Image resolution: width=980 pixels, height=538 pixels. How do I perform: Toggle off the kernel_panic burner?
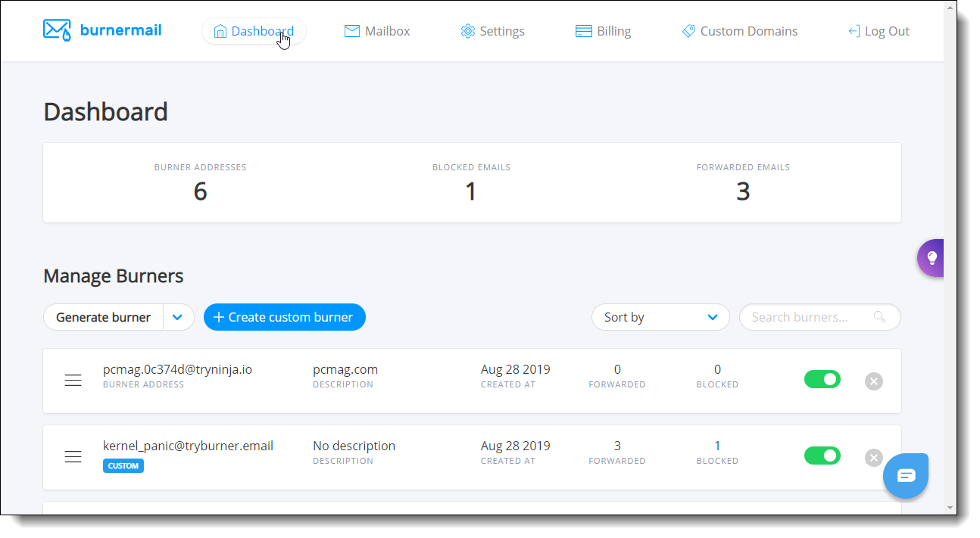click(822, 456)
